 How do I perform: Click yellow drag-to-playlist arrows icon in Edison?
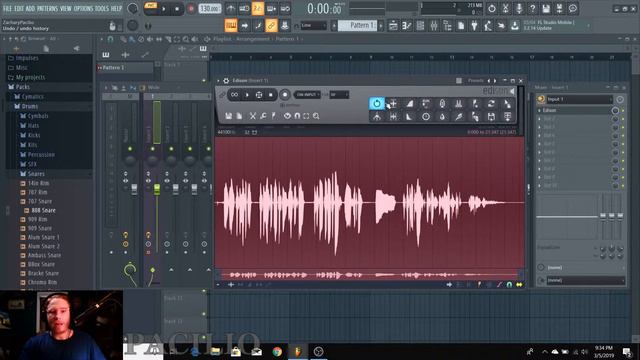coord(519,284)
